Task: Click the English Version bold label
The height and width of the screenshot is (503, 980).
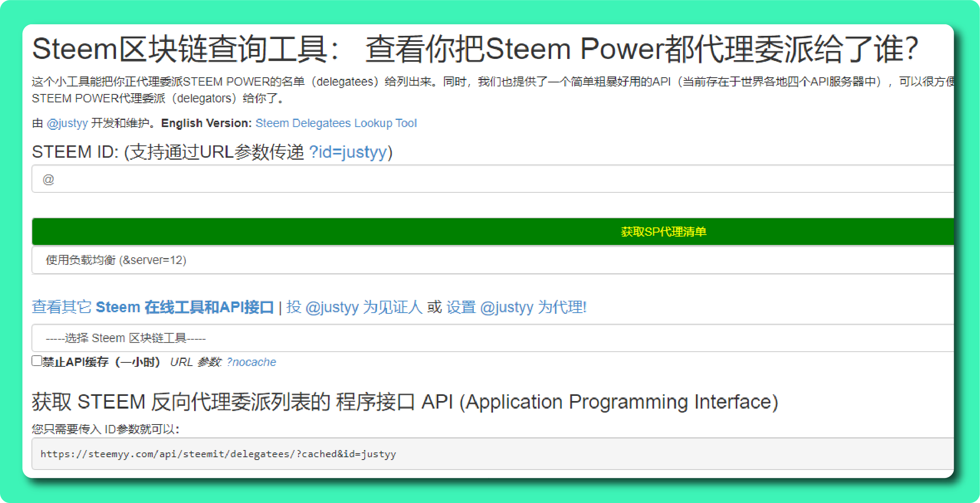Action: tap(206, 123)
